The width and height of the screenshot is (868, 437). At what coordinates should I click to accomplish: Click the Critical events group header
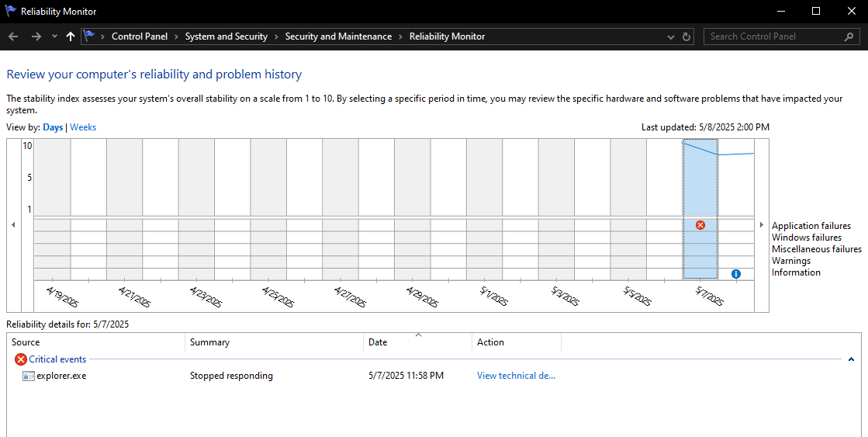[x=57, y=359]
